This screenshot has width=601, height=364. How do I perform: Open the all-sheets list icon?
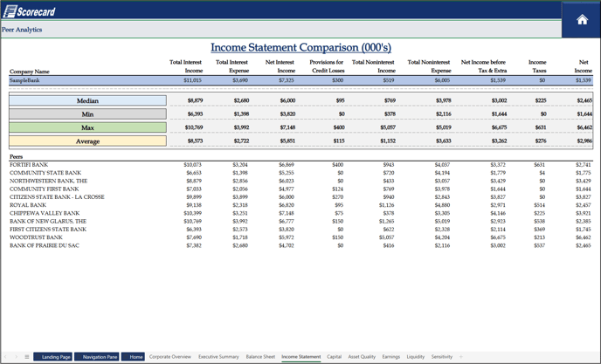(27, 357)
